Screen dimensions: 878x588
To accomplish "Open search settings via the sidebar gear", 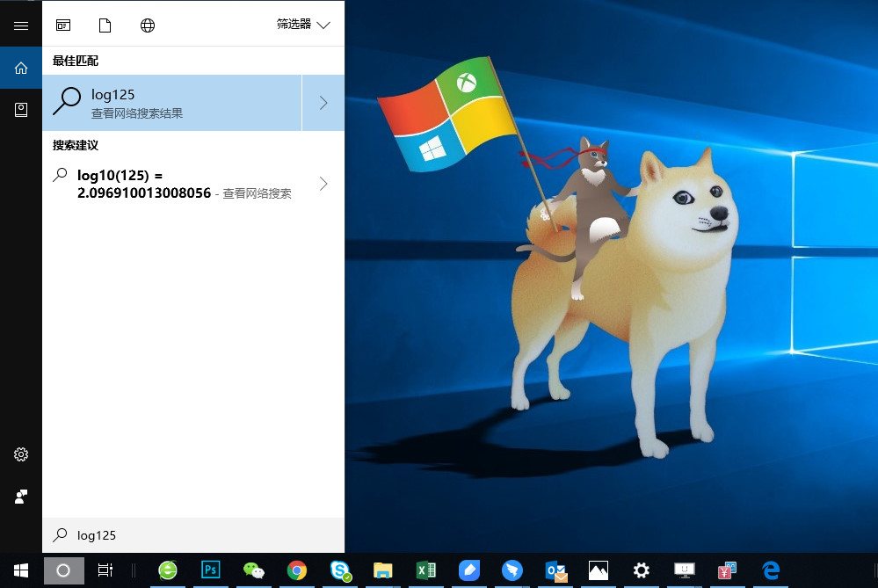I will point(21,454).
